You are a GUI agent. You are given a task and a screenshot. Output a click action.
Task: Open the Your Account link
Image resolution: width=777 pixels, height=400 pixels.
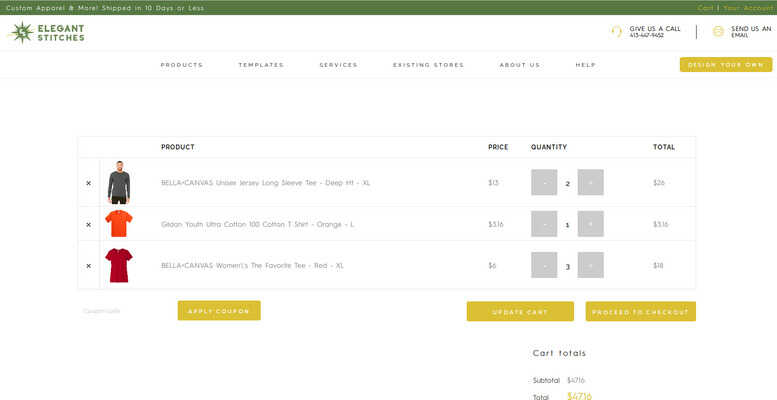point(748,8)
